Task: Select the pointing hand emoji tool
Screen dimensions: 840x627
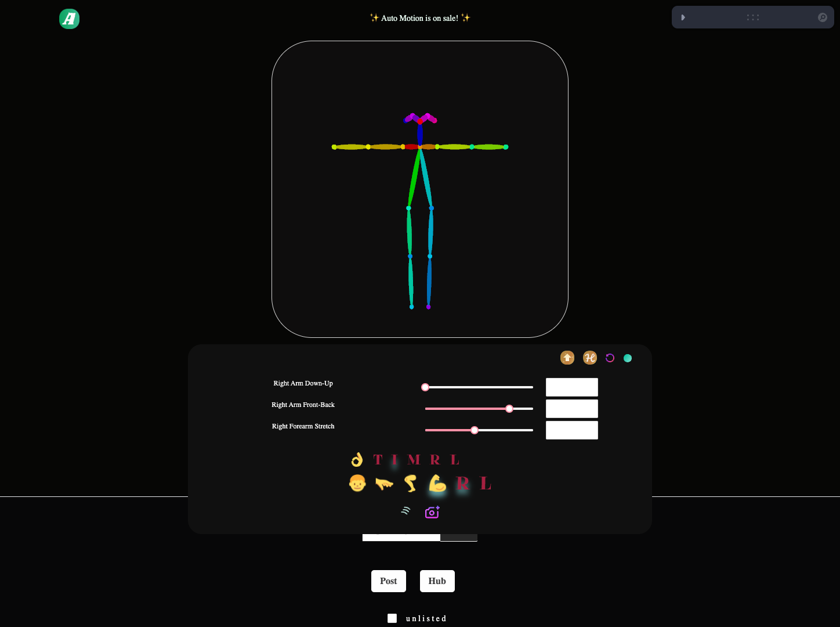Action: tap(384, 483)
